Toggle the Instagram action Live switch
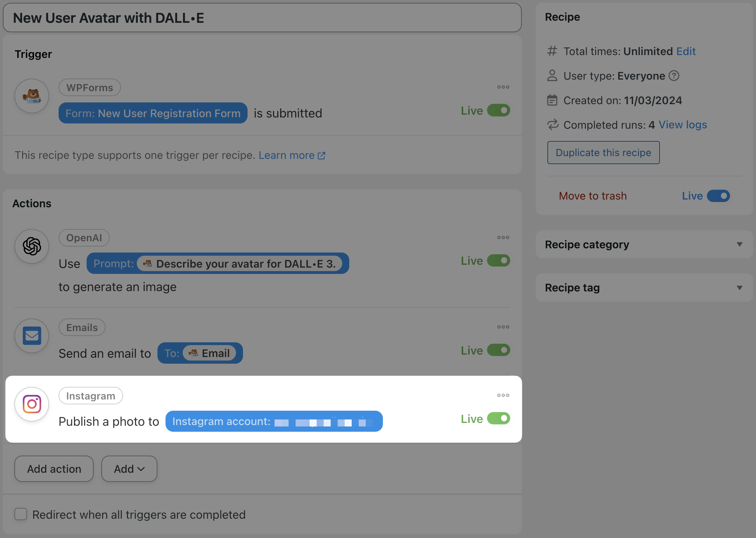The image size is (756, 538). coord(498,418)
